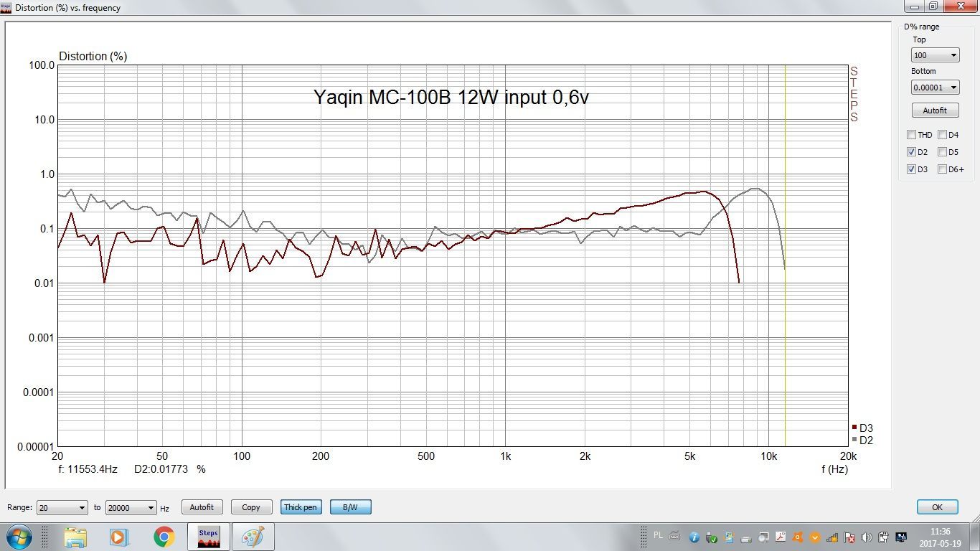This screenshot has width=980, height=551.
Task: Click the 'D% range' group label
Action: (x=922, y=27)
